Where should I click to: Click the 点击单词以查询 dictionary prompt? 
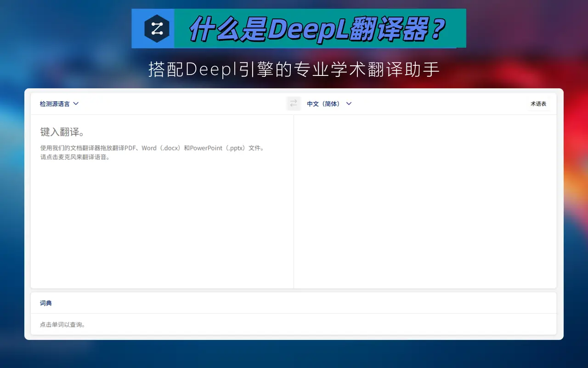click(x=62, y=324)
